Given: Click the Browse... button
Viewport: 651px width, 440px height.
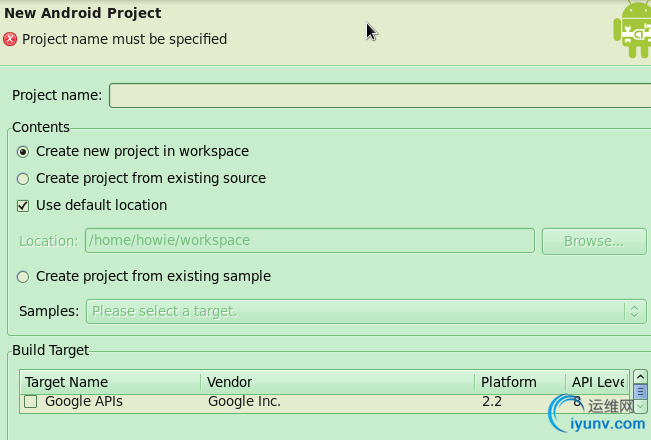Looking at the screenshot, I should [594, 241].
